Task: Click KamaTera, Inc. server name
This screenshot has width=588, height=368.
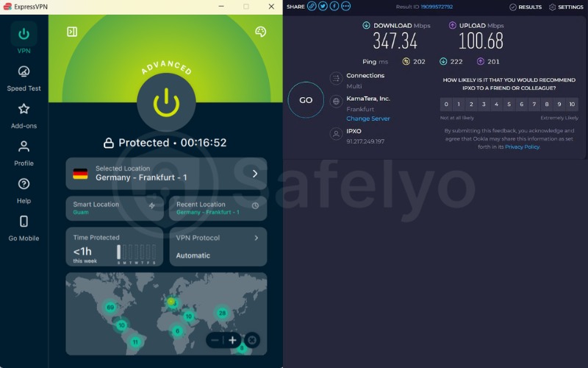Action: point(368,99)
